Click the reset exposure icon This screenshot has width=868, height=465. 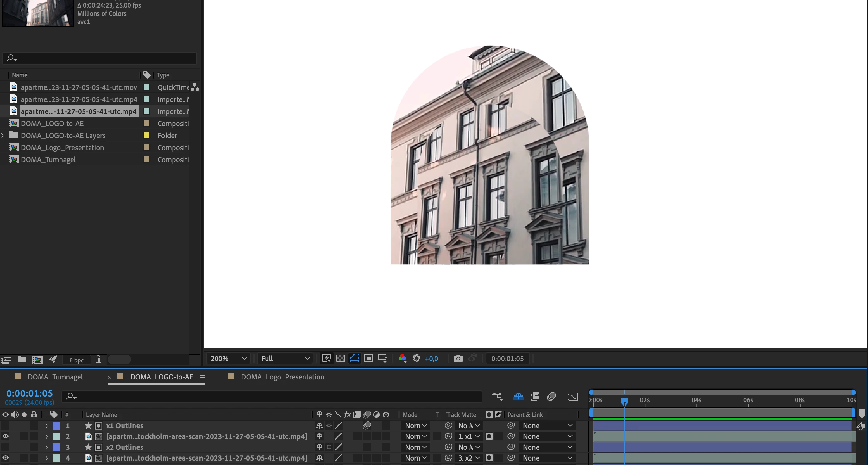point(417,358)
